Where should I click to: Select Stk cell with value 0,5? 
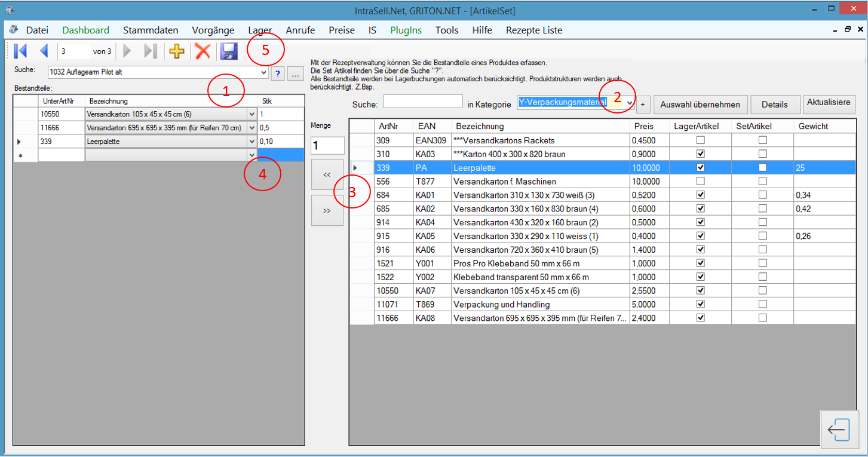coord(281,128)
